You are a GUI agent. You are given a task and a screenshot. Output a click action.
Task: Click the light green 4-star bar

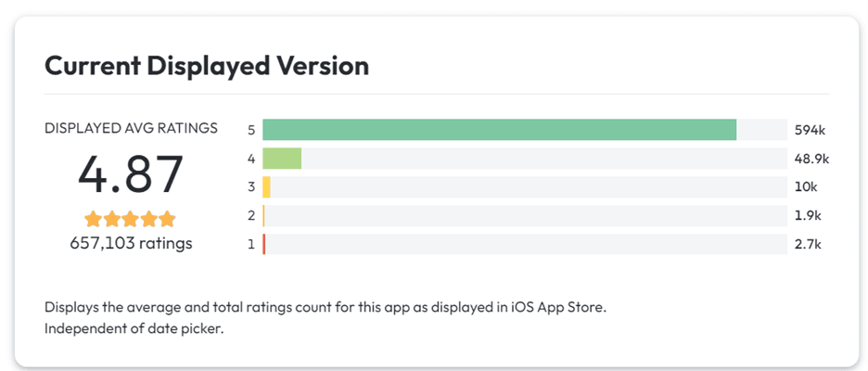pyautogui.click(x=282, y=159)
